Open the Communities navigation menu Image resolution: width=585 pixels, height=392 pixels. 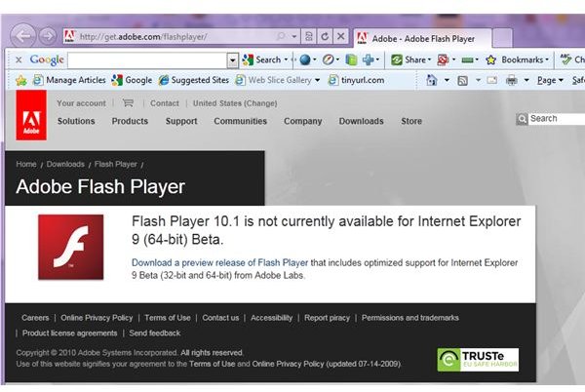(x=240, y=121)
